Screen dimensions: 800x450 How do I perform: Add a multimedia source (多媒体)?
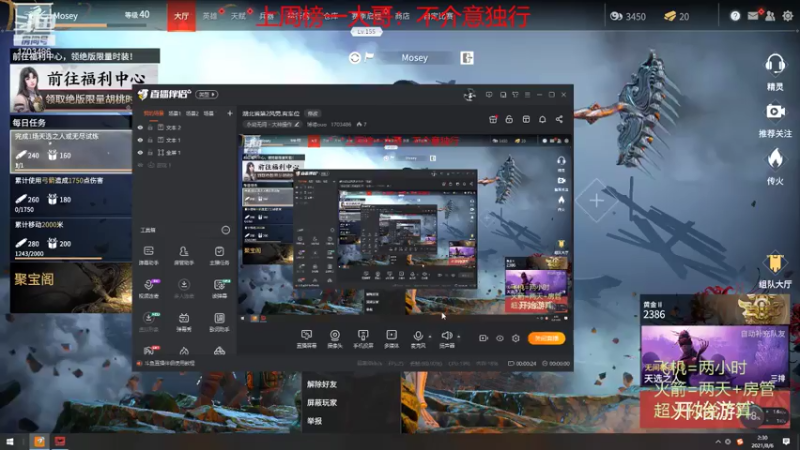[x=391, y=338]
